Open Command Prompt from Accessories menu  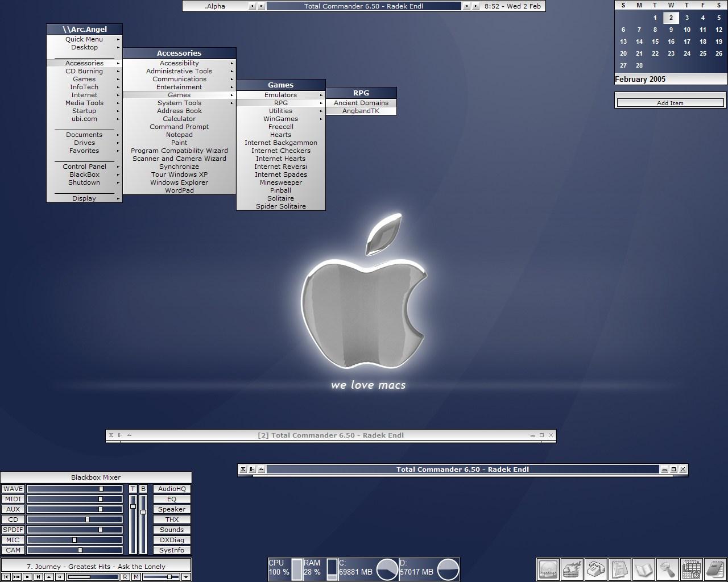179,127
